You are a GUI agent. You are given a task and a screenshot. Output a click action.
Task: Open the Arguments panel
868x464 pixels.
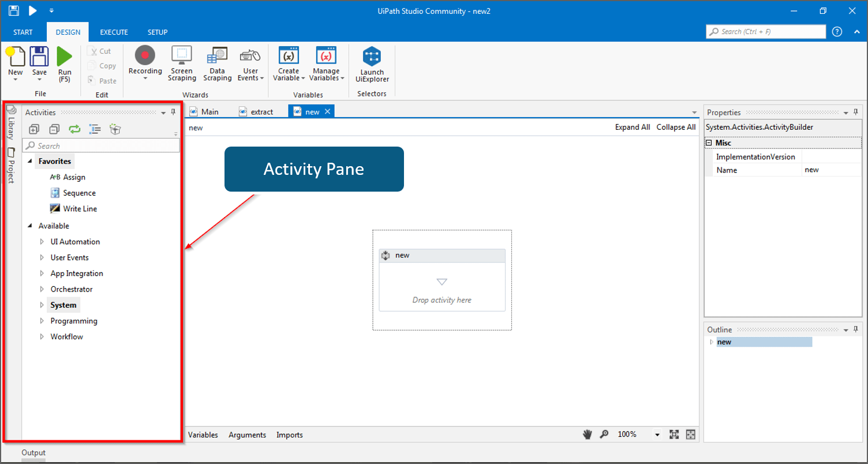click(247, 435)
